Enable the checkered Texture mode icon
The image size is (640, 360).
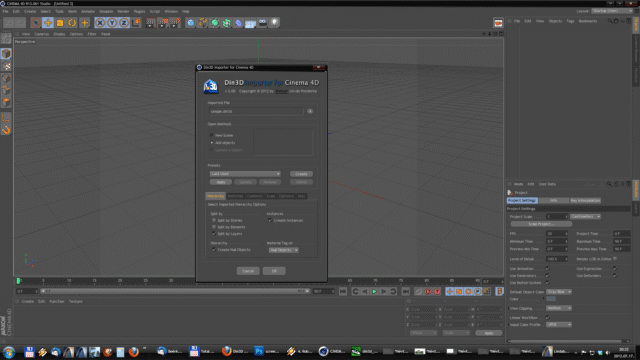tap(6, 66)
